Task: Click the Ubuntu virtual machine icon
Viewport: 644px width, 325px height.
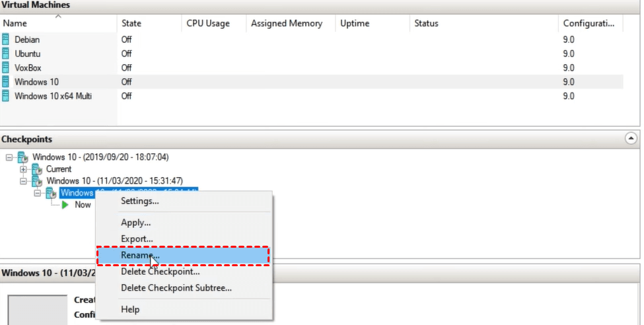Action: coord(7,54)
